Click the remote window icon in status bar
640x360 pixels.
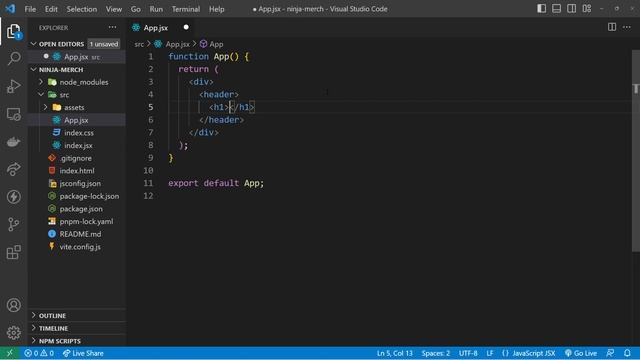(x=10, y=353)
